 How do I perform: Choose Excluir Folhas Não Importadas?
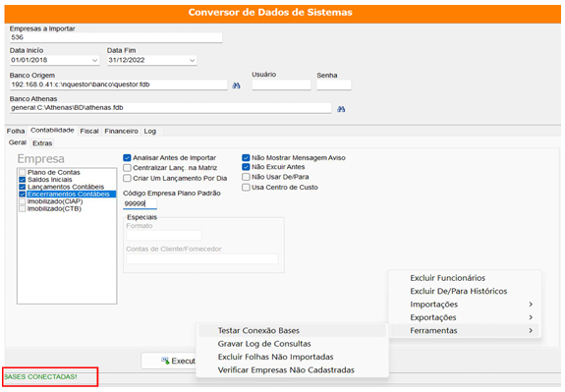click(x=292, y=357)
